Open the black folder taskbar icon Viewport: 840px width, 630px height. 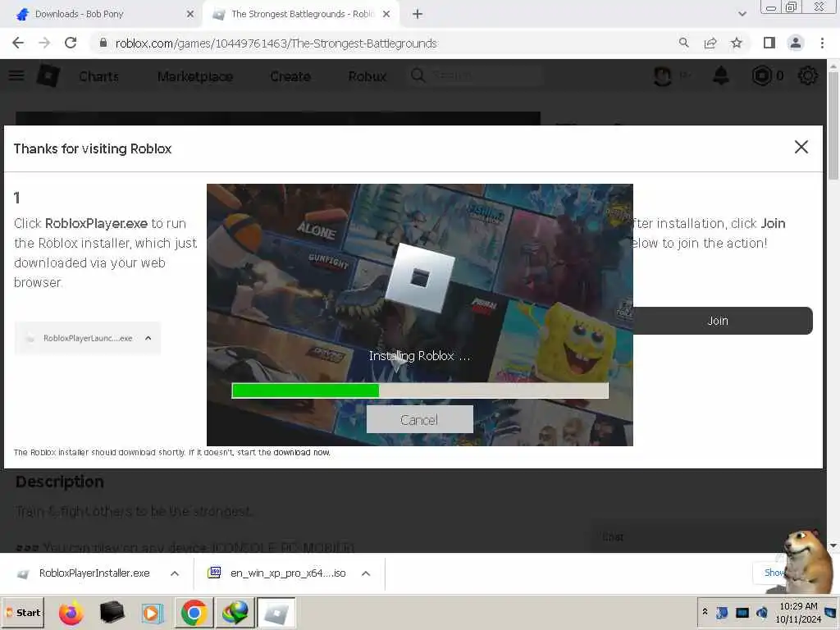112,612
